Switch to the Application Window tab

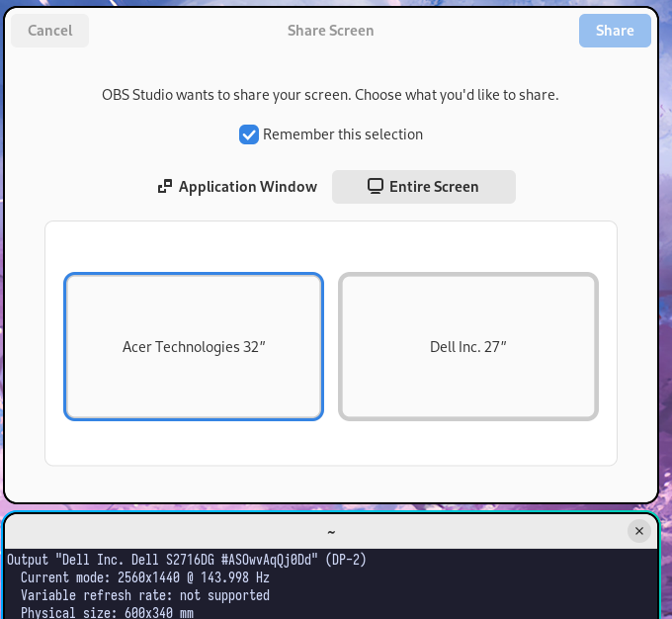[237, 187]
